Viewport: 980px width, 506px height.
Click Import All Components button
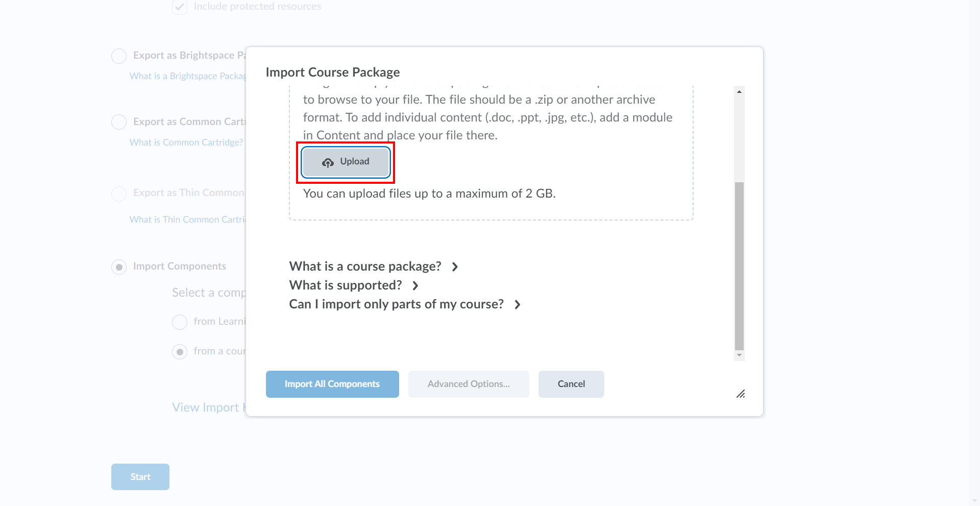click(332, 384)
